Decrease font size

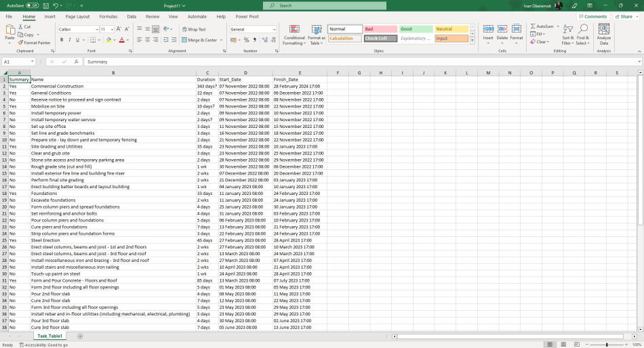tap(127, 29)
